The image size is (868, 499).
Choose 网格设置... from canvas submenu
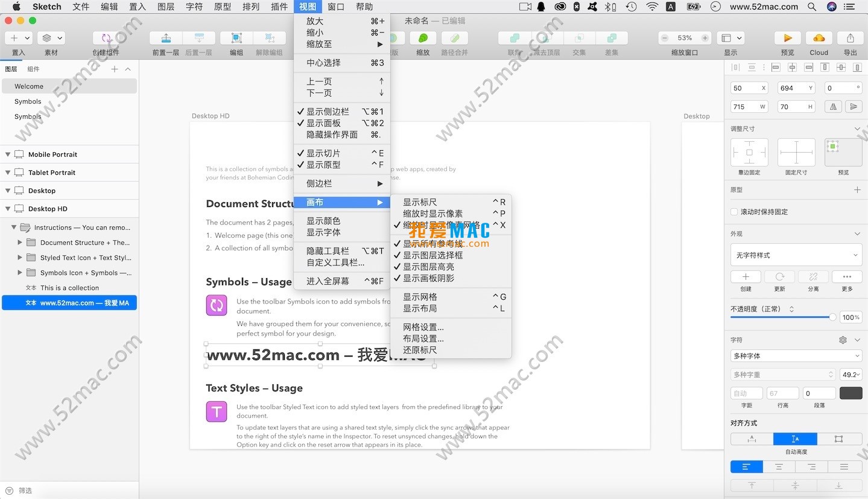[451, 327]
